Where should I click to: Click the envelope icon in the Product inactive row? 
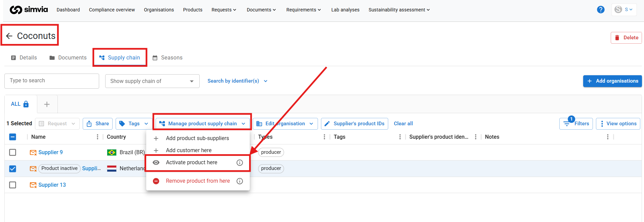[33, 169]
